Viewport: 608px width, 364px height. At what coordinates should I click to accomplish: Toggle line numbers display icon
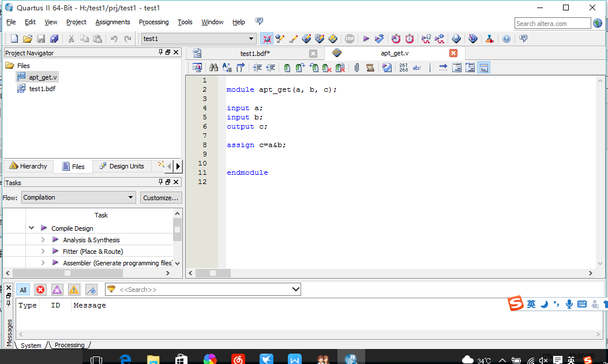pyautogui.click(x=404, y=67)
